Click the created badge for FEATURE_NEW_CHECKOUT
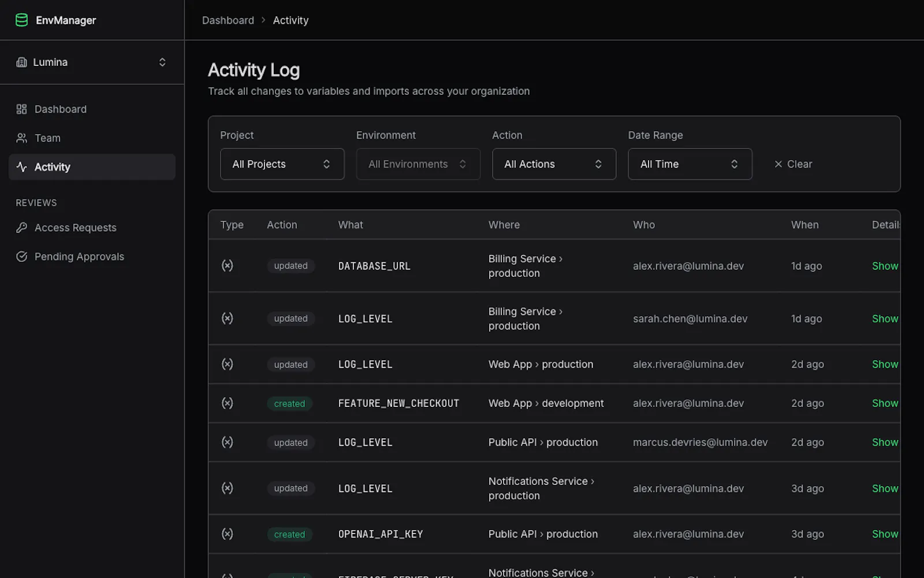 pyautogui.click(x=289, y=403)
